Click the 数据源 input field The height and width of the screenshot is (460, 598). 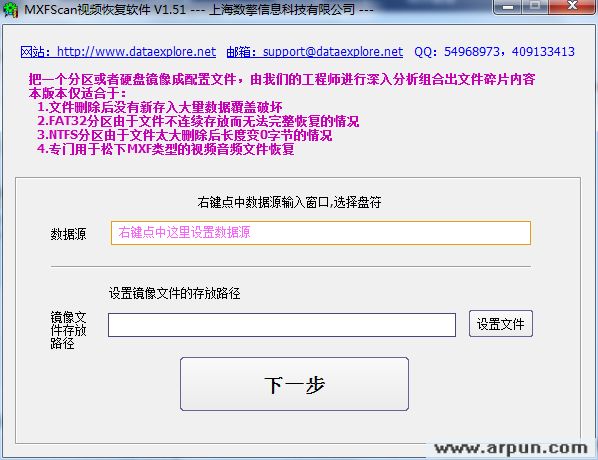click(x=321, y=233)
